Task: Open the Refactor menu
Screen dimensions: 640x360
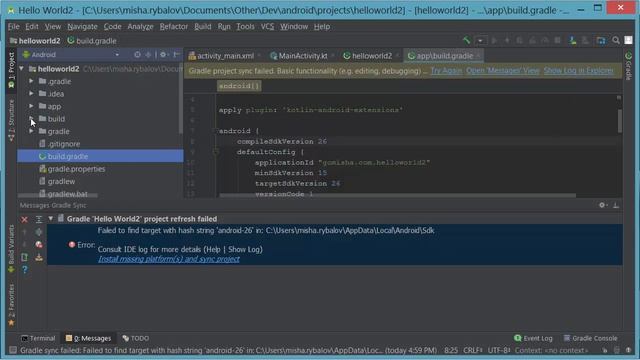Action: 173,27
